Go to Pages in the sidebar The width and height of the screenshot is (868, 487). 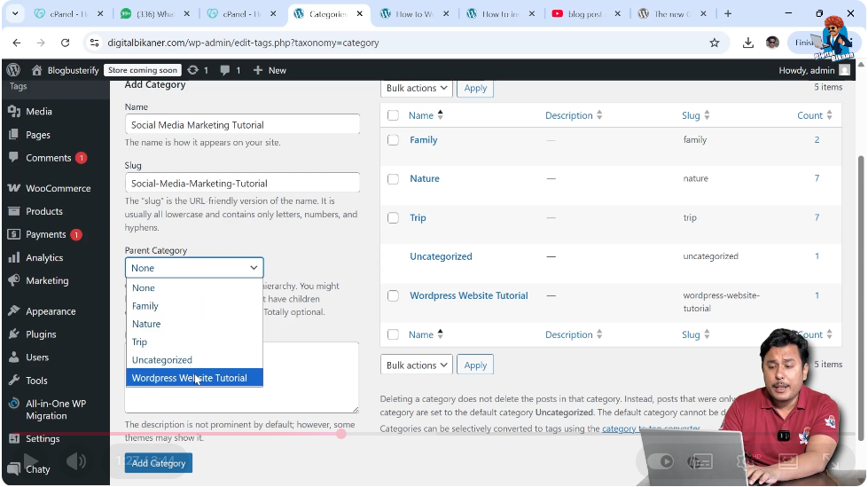click(37, 135)
